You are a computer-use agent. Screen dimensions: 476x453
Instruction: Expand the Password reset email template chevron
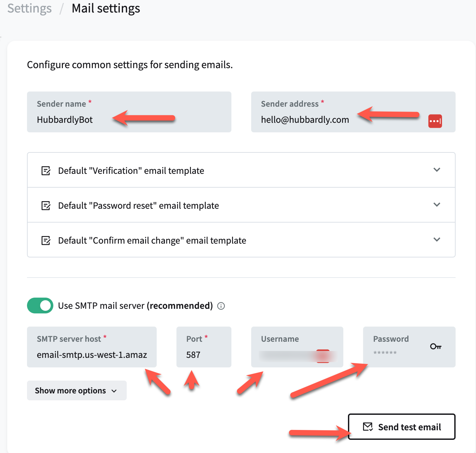coord(437,205)
